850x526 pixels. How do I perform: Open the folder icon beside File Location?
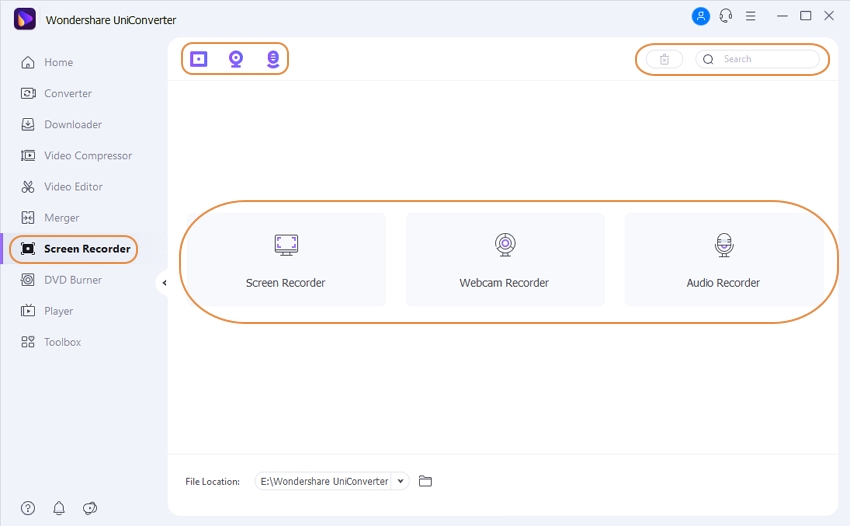[425, 481]
